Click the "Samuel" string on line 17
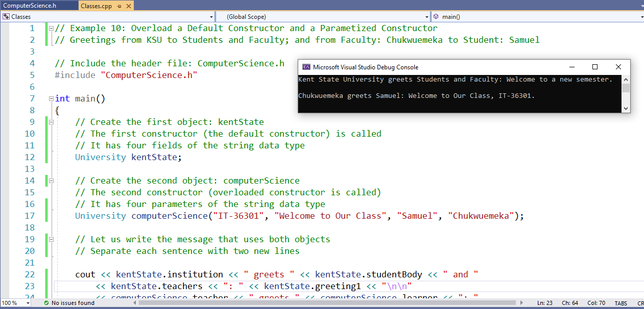This screenshot has height=309, width=644. (417, 216)
